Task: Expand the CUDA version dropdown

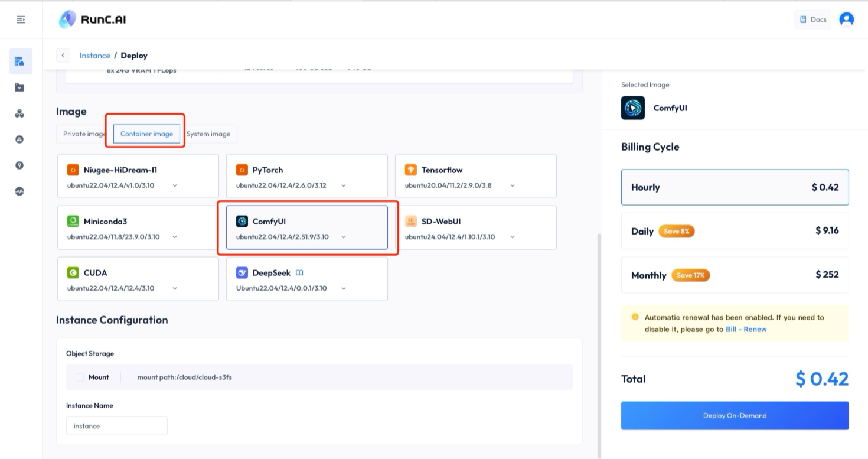Action: [174, 288]
